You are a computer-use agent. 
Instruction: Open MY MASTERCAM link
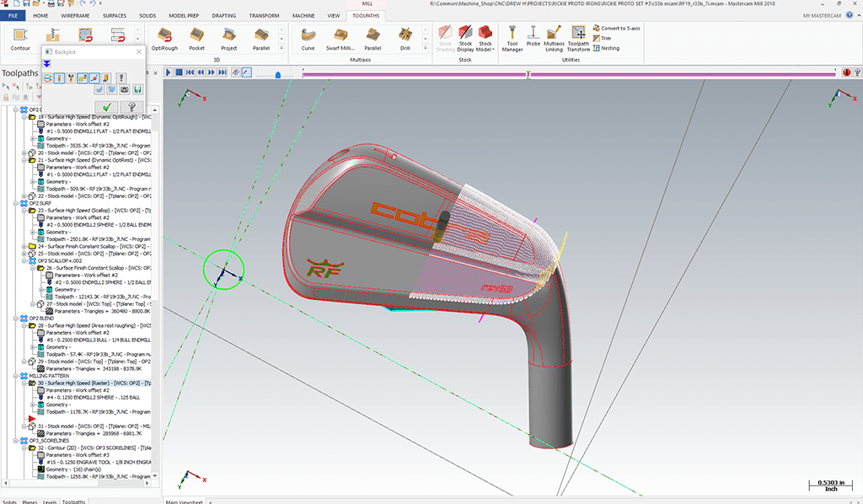click(822, 15)
